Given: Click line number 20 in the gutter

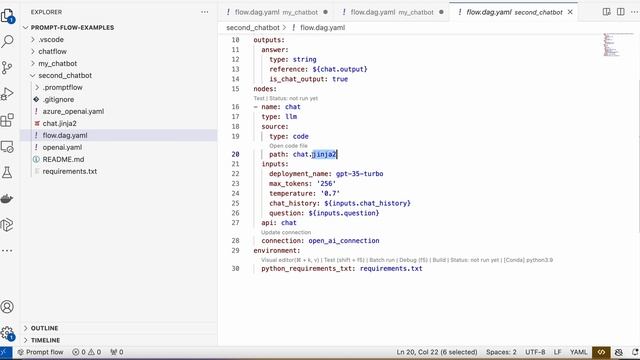Looking at the screenshot, I should [x=236, y=154].
